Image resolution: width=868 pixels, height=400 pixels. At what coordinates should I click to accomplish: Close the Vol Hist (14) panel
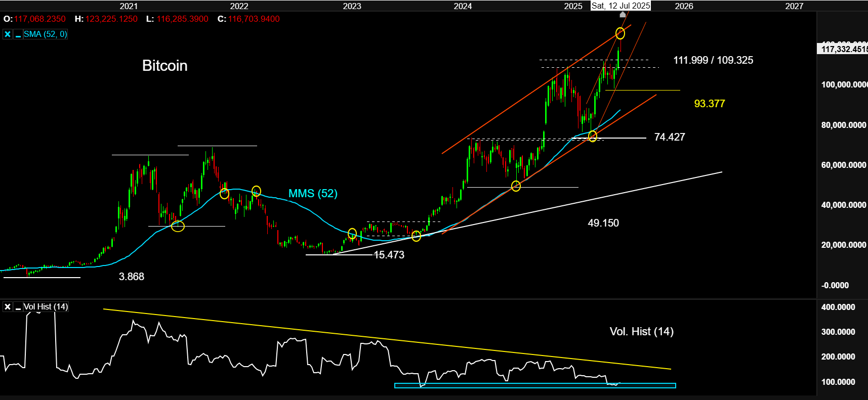[x=8, y=307]
